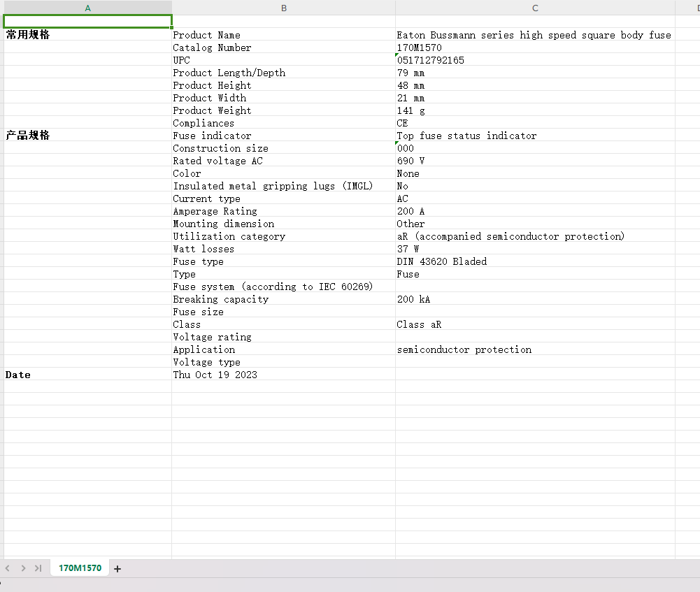Jump to last sheet arrow
This screenshot has height=592, width=700.
coord(38,568)
